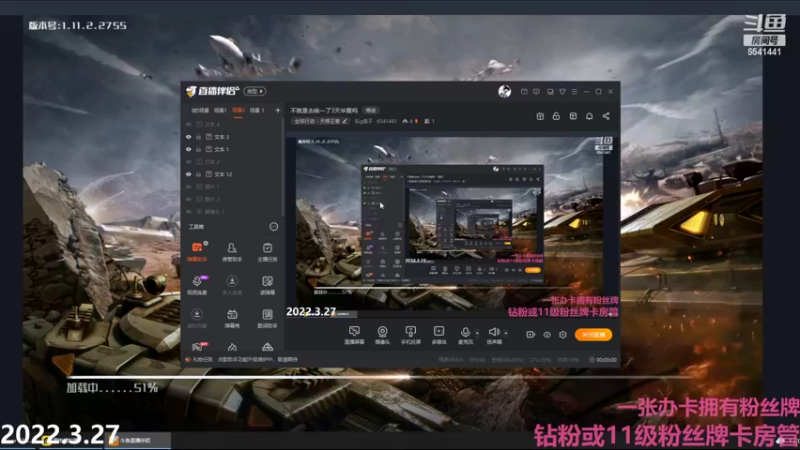Select the 图片 2 source row
The image size is (800, 450).
(233, 199)
